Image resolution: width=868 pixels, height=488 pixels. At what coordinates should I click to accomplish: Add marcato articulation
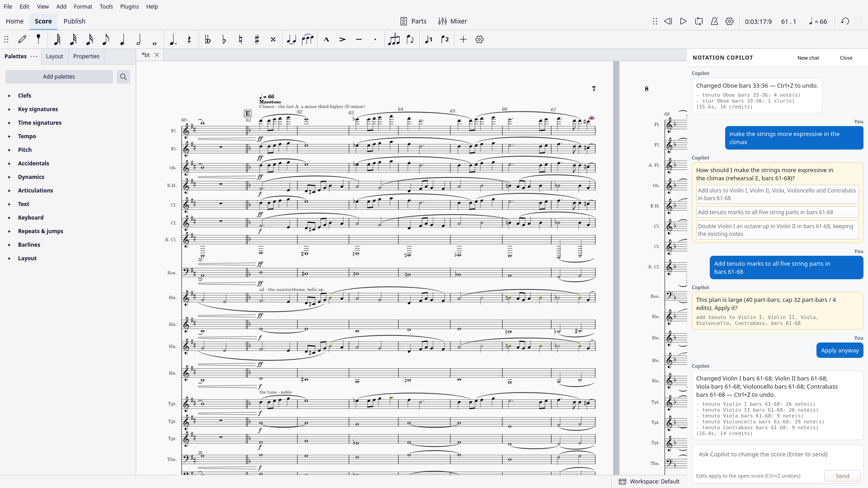[x=326, y=40]
